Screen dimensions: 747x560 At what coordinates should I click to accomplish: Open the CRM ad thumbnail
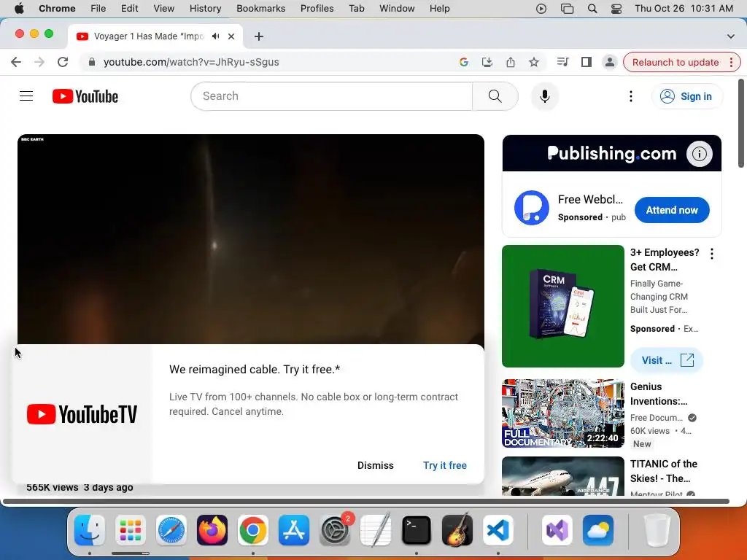tap(563, 306)
